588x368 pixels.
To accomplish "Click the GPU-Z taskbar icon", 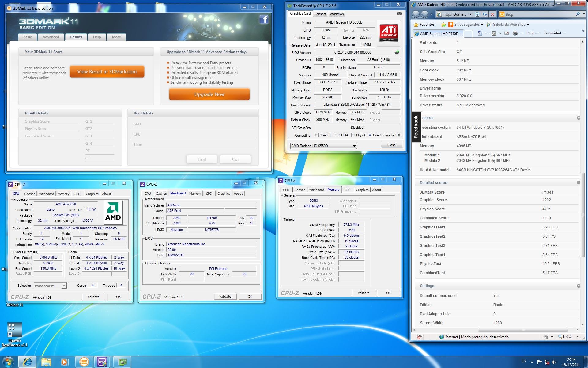I will (123, 362).
